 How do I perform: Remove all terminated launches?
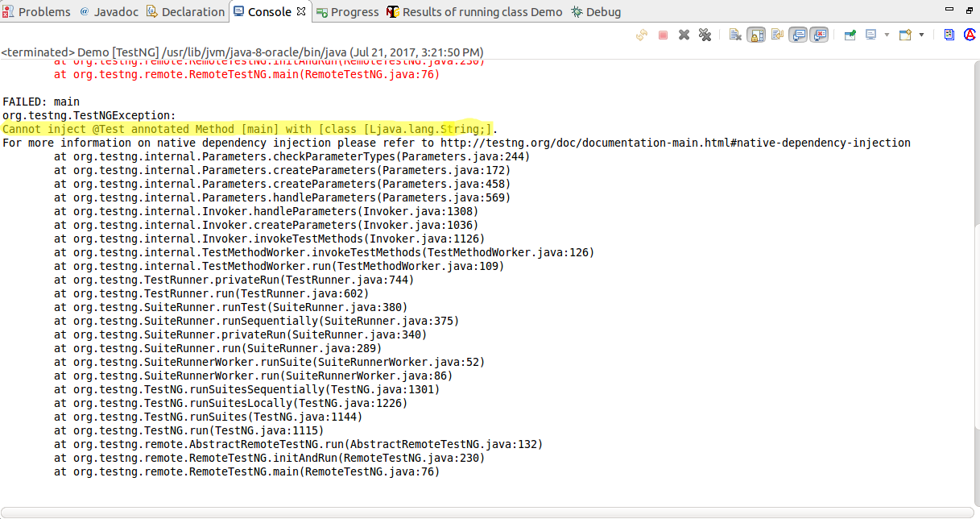(705, 35)
